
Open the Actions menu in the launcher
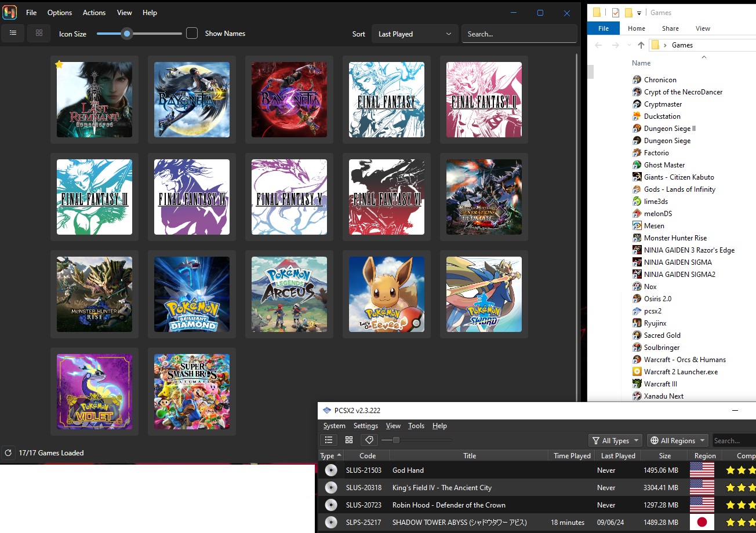click(x=94, y=13)
